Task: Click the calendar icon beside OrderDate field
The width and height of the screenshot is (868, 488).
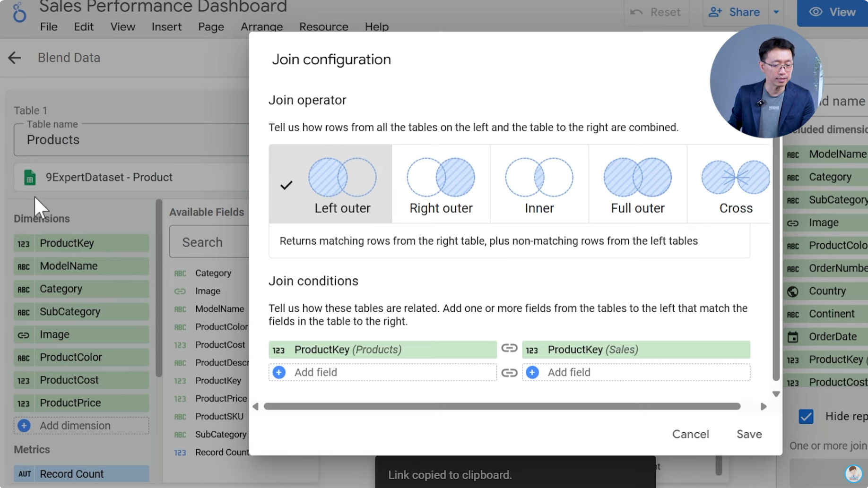Action: tap(794, 336)
